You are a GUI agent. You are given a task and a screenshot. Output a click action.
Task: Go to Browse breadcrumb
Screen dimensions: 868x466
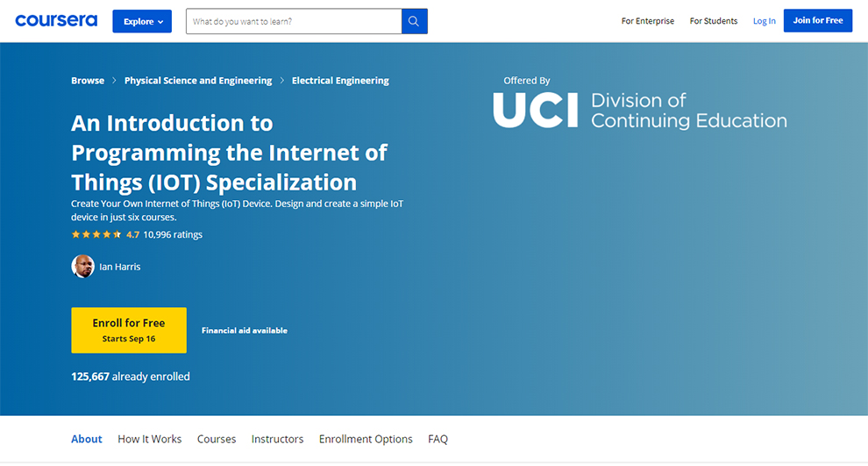click(88, 81)
